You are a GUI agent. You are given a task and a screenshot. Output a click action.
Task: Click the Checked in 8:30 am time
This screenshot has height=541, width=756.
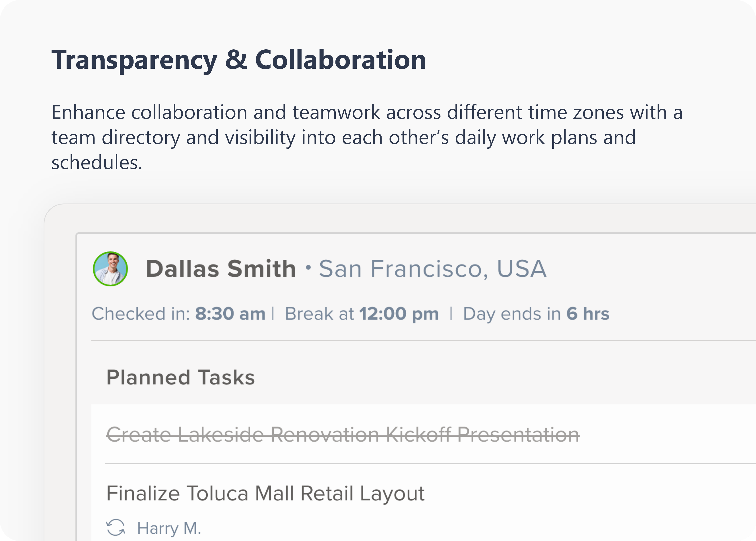pyautogui.click(x=179, y=314)
